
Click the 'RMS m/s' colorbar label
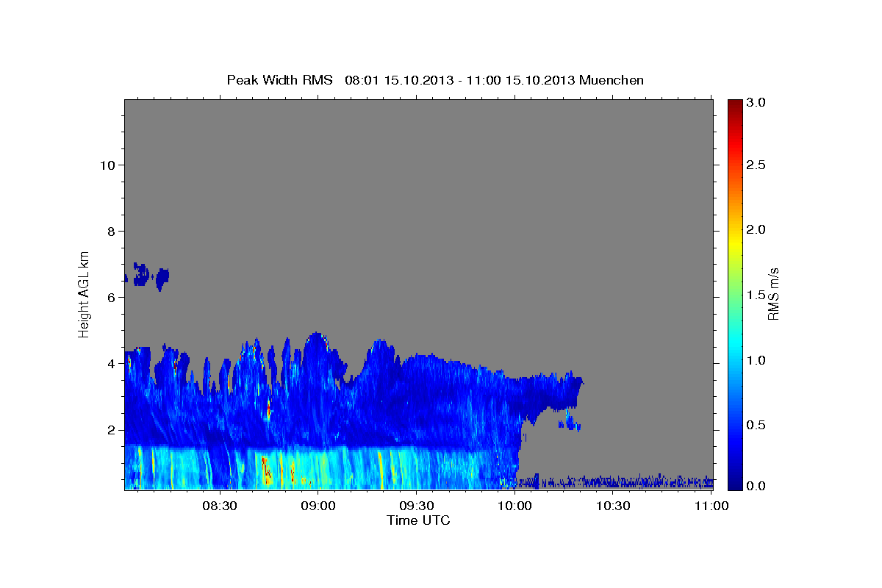point(773,295)
